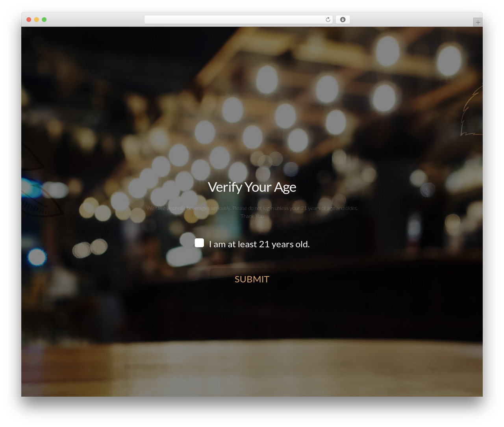Click the 'Thank You' text line
504x427 pixels.
pyautogui.click(x=252, y=216)
